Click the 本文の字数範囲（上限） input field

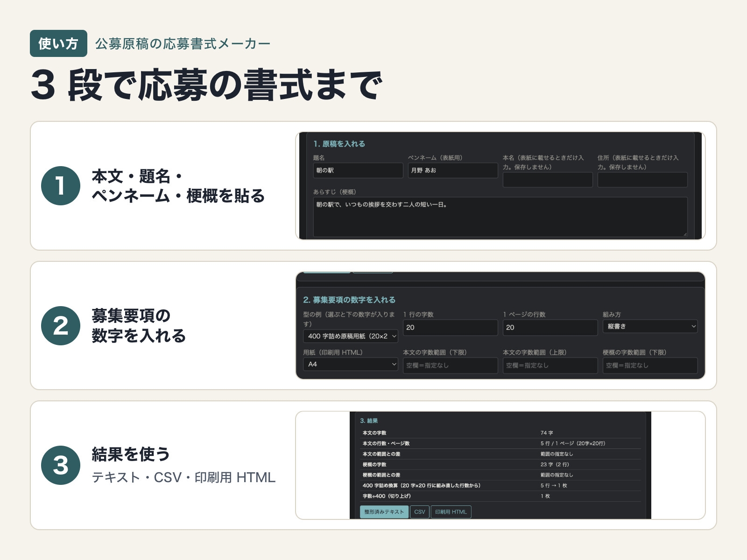pos(550,365)
